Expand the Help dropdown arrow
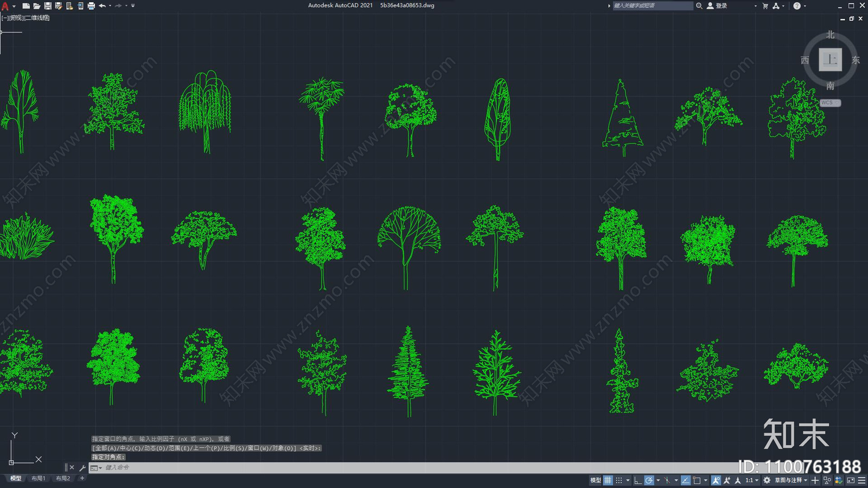The image size is (868, 488). 805,6
